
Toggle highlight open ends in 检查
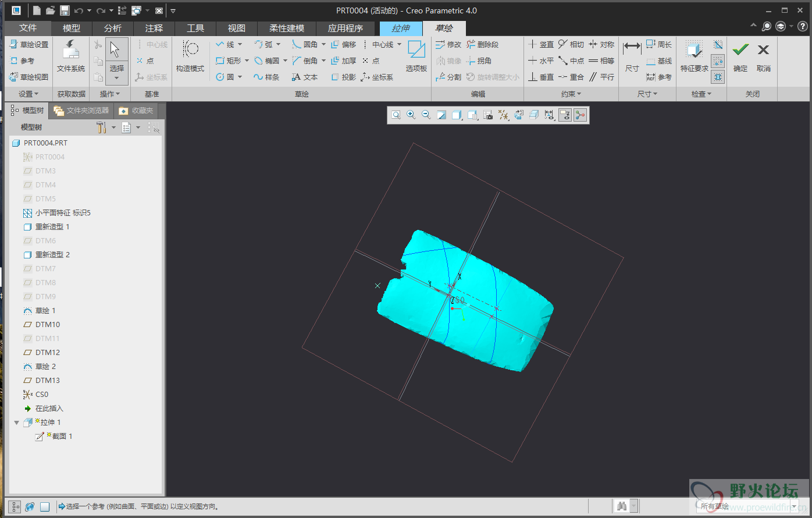pyautogui.click(x=718, y=61)
